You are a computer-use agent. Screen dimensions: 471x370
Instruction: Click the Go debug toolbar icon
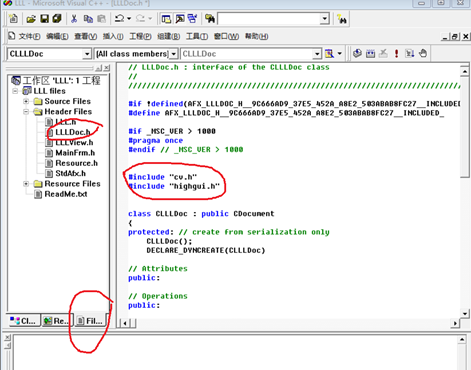[409, 53]
